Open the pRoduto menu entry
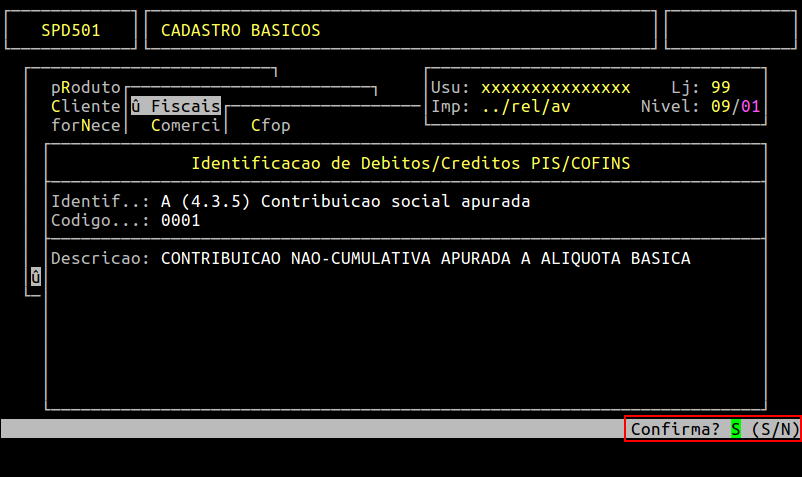Viewport: 802px width, 477px height. 86,87
